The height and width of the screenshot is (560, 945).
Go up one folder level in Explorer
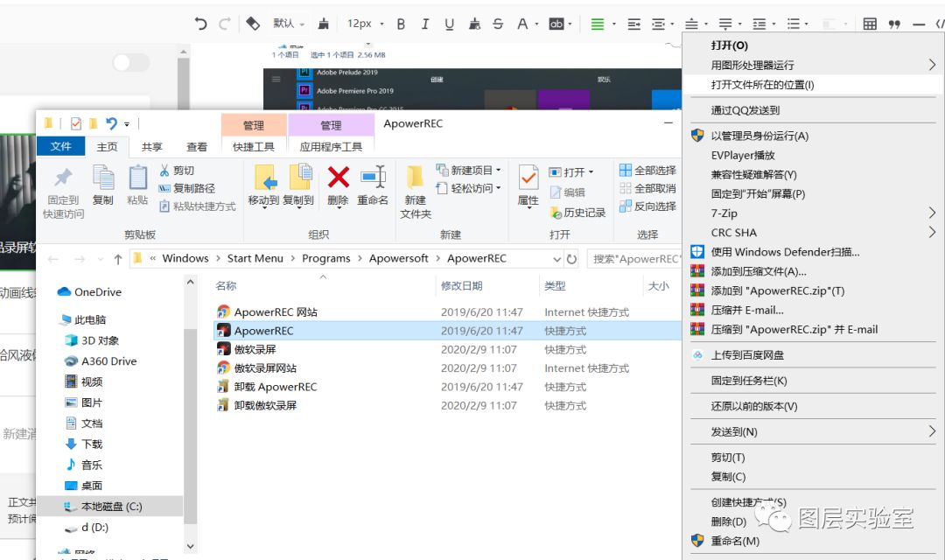[x=118, y=259]
